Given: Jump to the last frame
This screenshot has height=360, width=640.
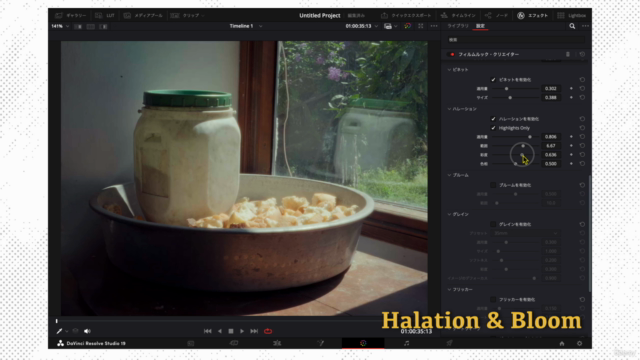Looking at the screenshot, I should pyautogui.click(x=254, y=331).
